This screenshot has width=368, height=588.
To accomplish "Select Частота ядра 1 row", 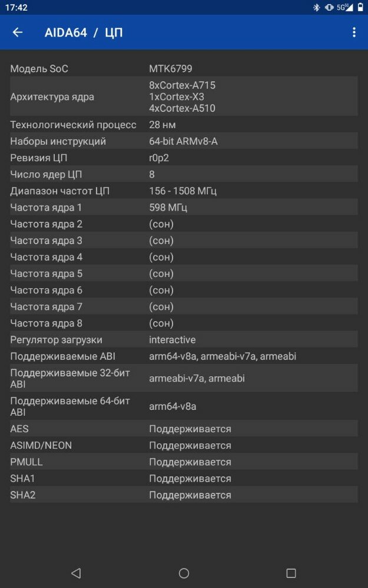I will (184, 207).
